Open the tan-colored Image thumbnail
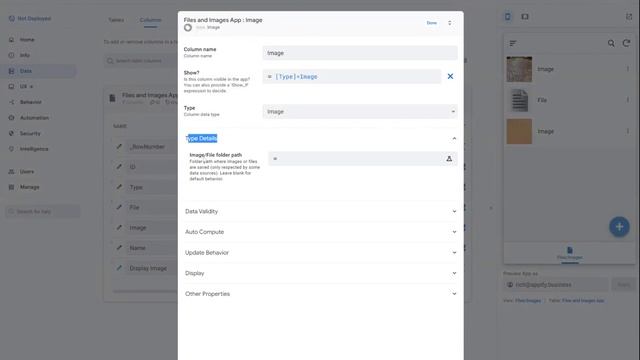This screenshot has width=640, height=360. coord(519,131)
